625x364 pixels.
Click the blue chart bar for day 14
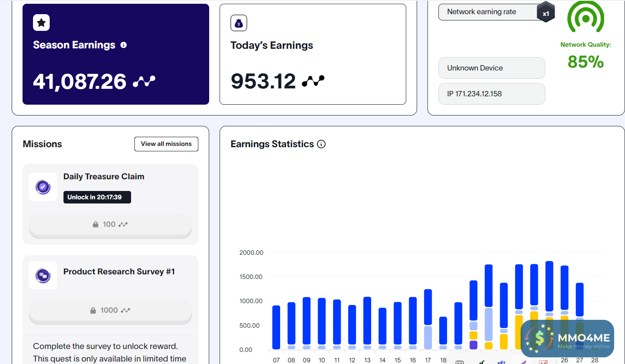click(x=382, y=326)
